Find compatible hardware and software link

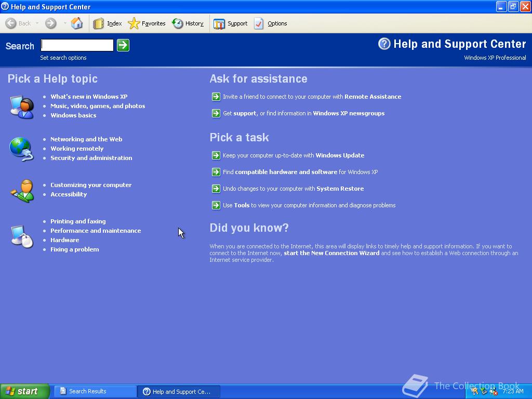tap(300, 172)
